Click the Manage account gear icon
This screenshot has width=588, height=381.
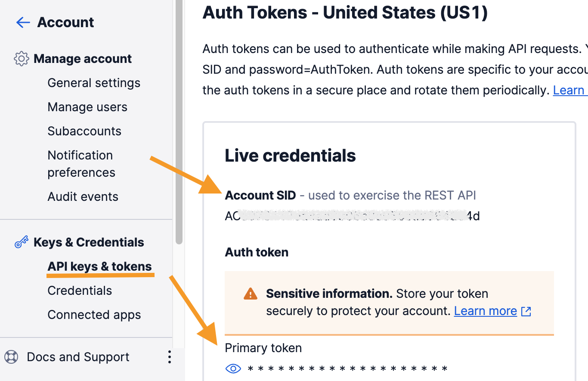click(22, 59)
